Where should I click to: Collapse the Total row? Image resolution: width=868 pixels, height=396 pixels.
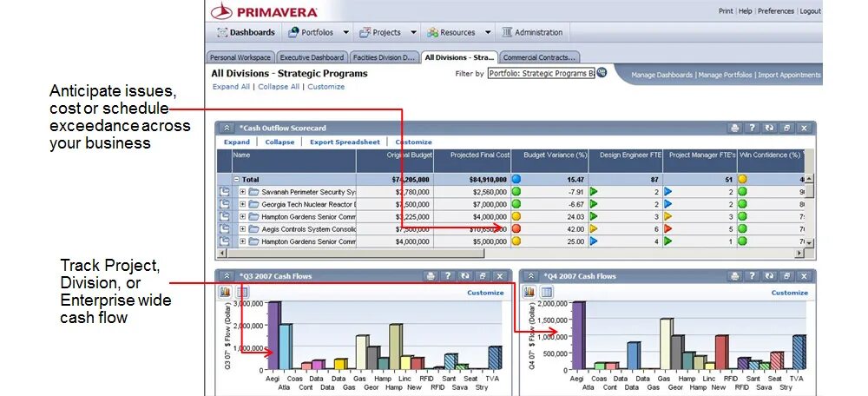pos(237,180)
